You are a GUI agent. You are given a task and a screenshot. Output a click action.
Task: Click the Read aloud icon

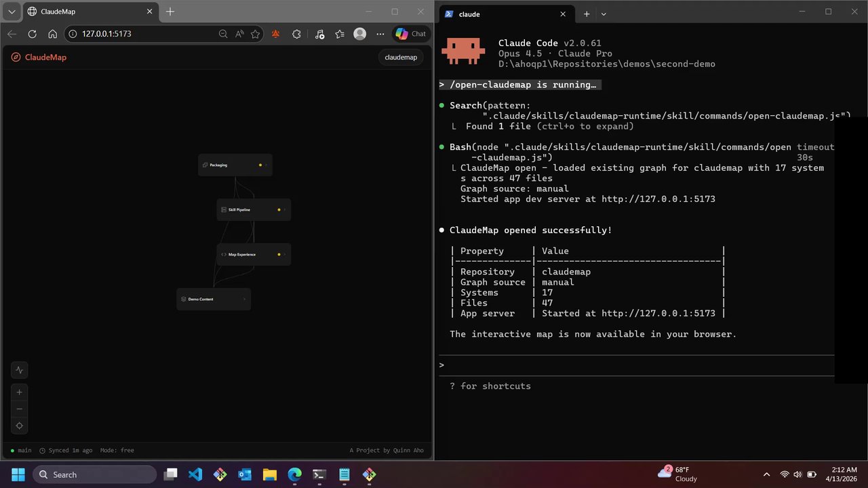coord(239,34)
